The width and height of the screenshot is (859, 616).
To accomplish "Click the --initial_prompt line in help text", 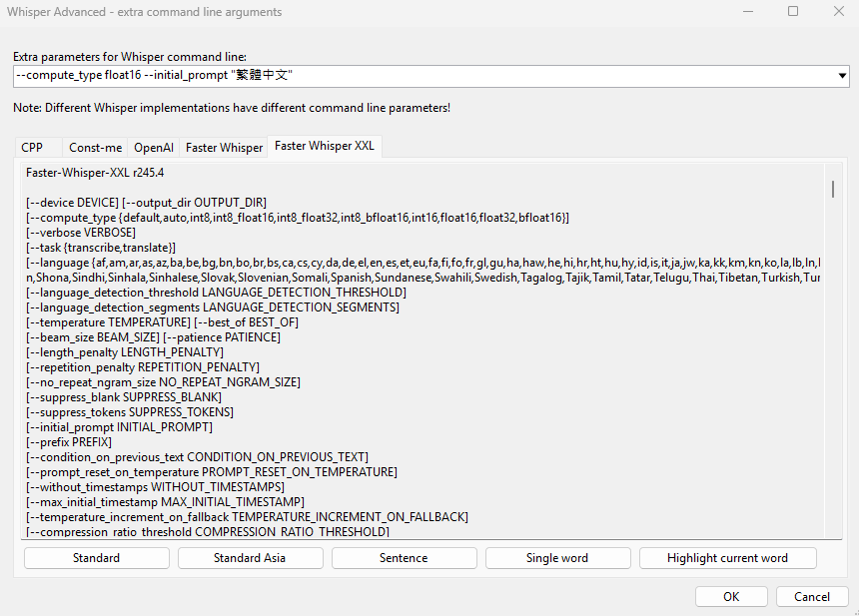I will pyautogui.click(x=120, y=427).
